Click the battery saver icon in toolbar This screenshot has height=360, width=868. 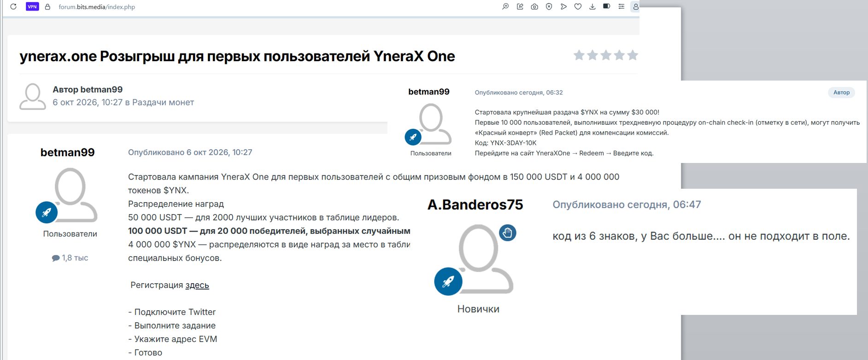coord(607,6)
